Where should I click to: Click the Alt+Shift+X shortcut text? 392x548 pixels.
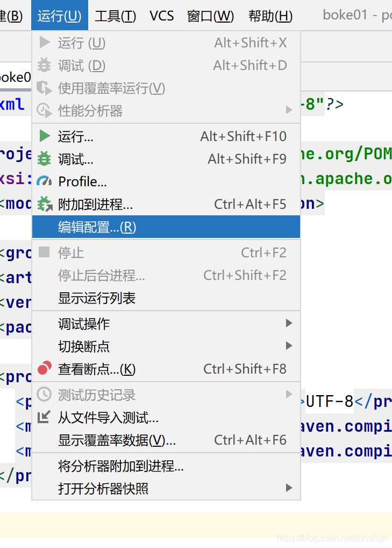pos(250,43)
